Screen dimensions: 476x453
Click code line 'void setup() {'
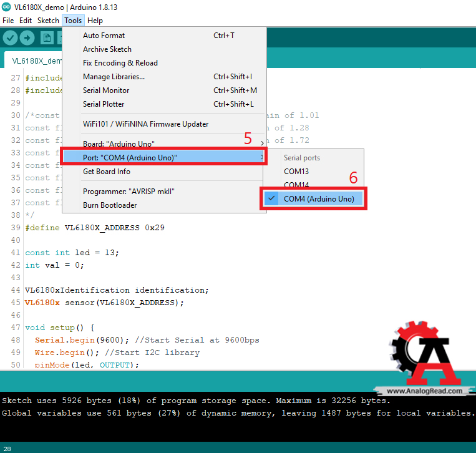click(60, 328)
